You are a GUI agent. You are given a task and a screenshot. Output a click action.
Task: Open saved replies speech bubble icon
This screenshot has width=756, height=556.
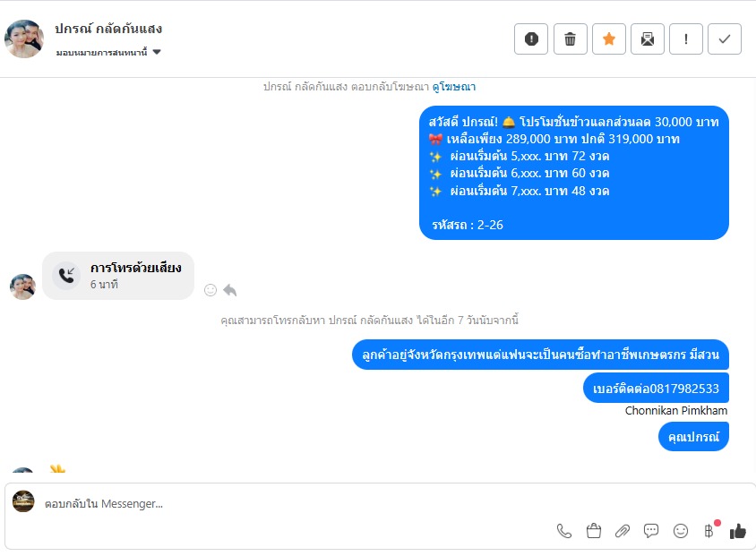pyautogui.click(x=651, y=531)
